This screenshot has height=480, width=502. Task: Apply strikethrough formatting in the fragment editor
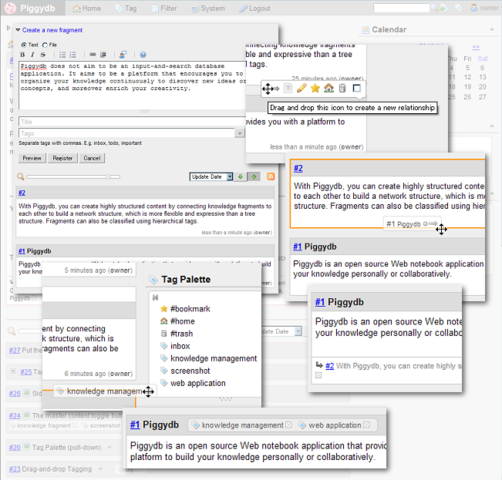pos(43,55)
